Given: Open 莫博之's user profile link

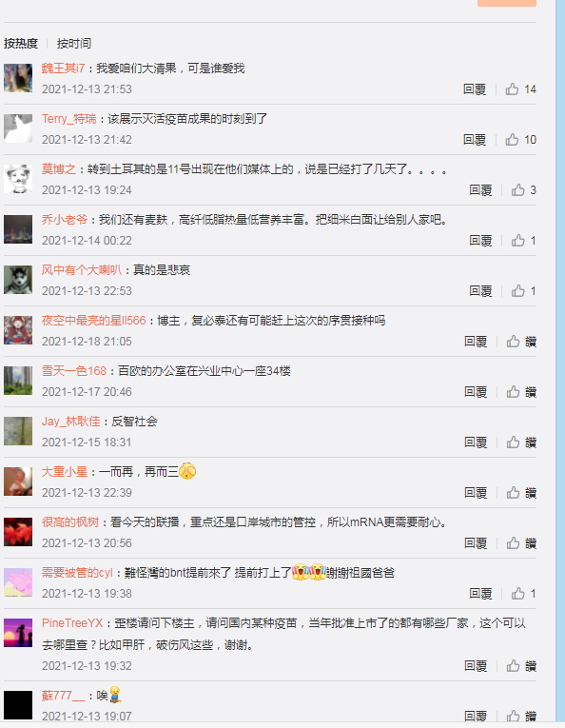Looking at the screenshot, I should 58,169.
